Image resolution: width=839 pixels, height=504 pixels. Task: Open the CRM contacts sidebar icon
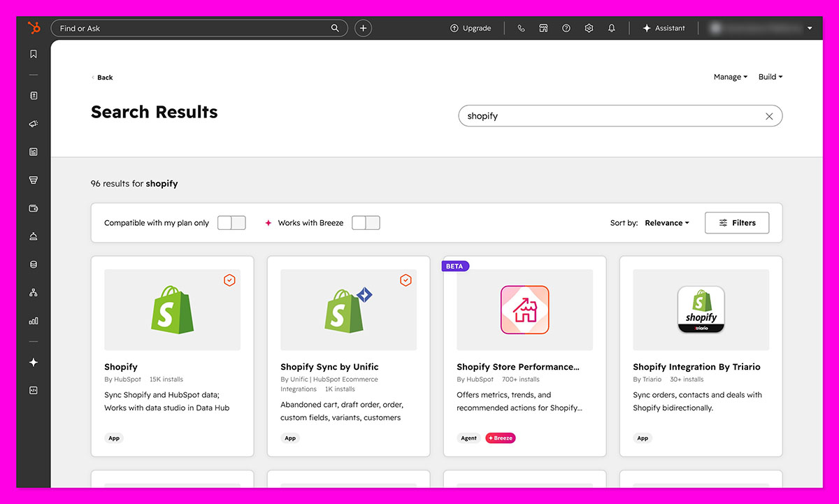(34, 96)
